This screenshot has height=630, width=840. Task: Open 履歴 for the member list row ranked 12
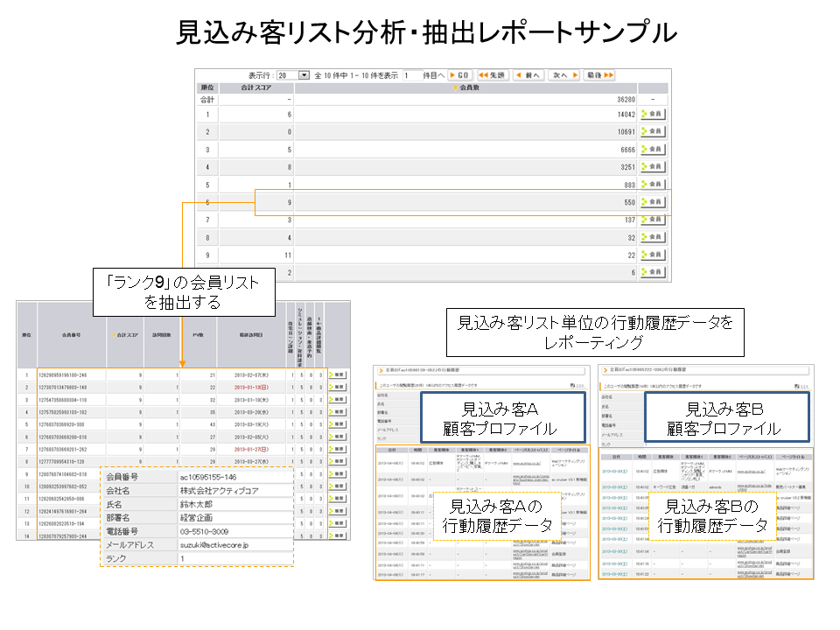[338, 511]
